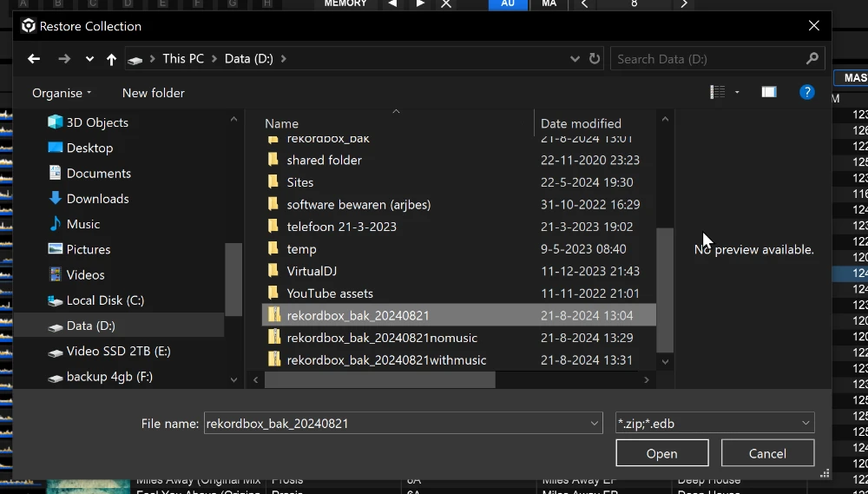The height and width of the screenshot is (494, 868).
Task: Refresh the Data (D:) folder view
Action: [x=595, y=59]
